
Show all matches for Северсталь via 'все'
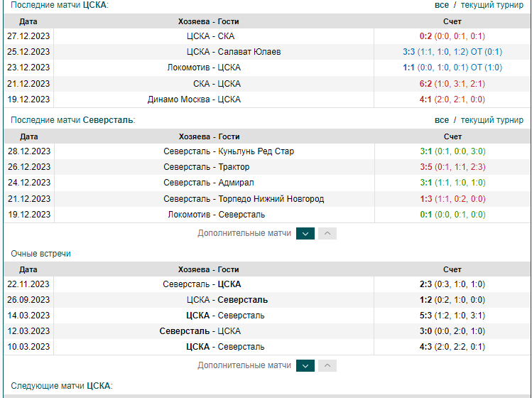441,120
